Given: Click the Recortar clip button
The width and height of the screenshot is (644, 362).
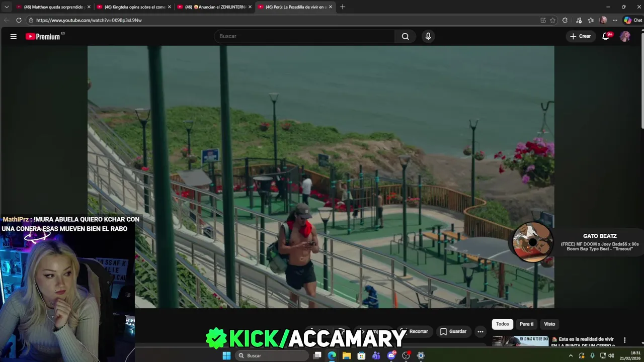Looking at the screenshot, I should click(x=416, y=331).
